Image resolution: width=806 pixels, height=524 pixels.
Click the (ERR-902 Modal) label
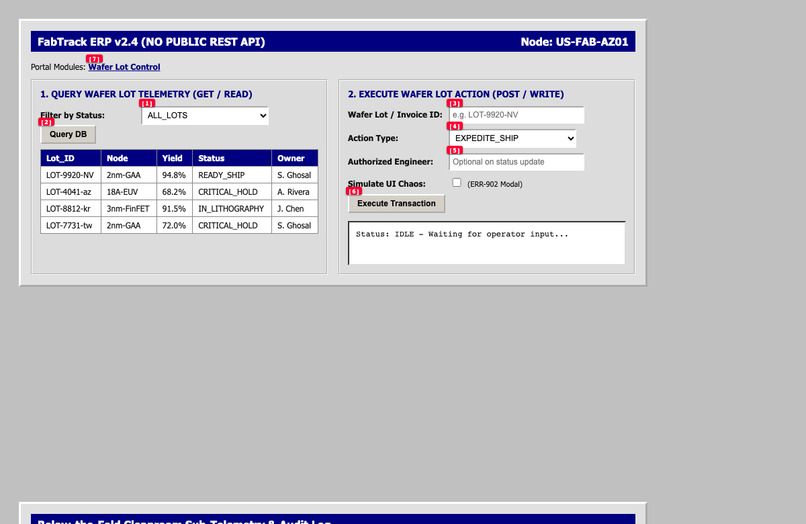(x=494, y=184)
